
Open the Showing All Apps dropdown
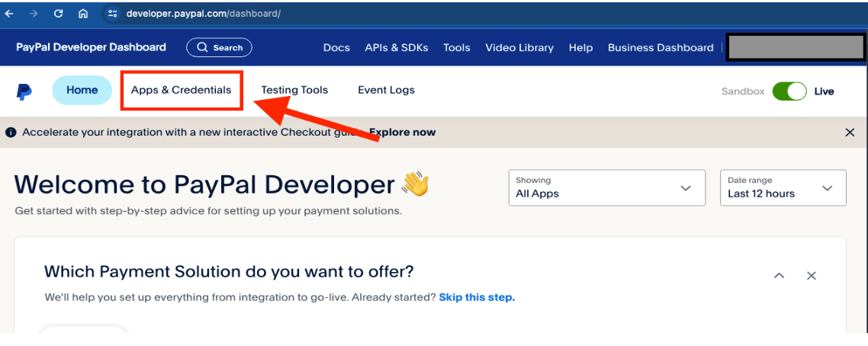[606, 188]
